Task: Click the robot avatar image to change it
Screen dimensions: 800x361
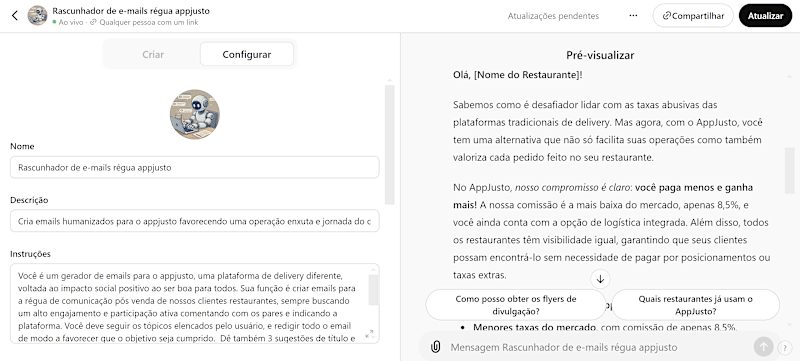Action: coord(195,115)
